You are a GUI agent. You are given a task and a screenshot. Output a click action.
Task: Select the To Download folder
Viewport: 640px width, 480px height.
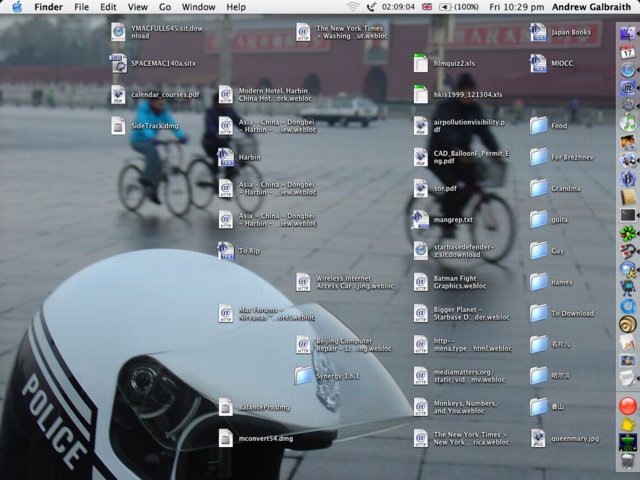point(538,313)
